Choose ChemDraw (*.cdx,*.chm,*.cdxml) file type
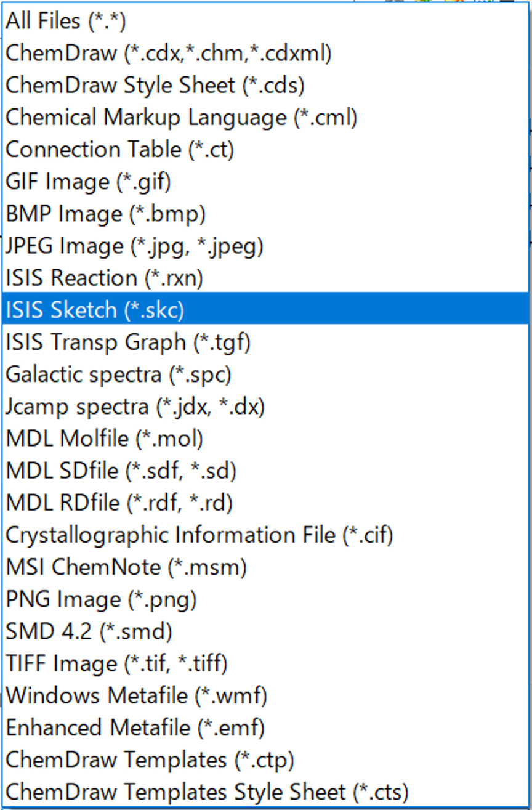The height and width of the screenshot is (810, 532). 169,53
